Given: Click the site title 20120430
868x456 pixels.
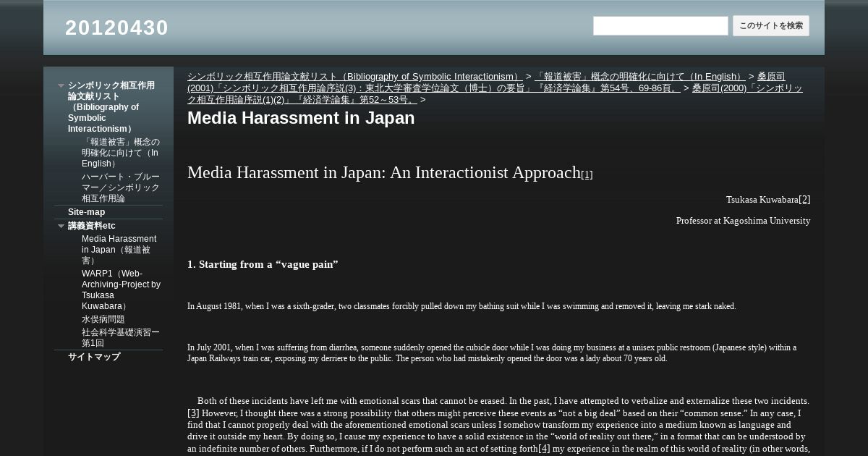Looking at the screenshot, I should click(116, 28).
